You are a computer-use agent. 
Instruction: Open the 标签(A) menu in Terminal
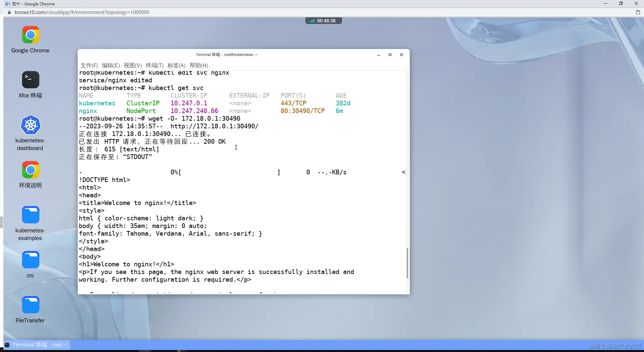[177, 65]
